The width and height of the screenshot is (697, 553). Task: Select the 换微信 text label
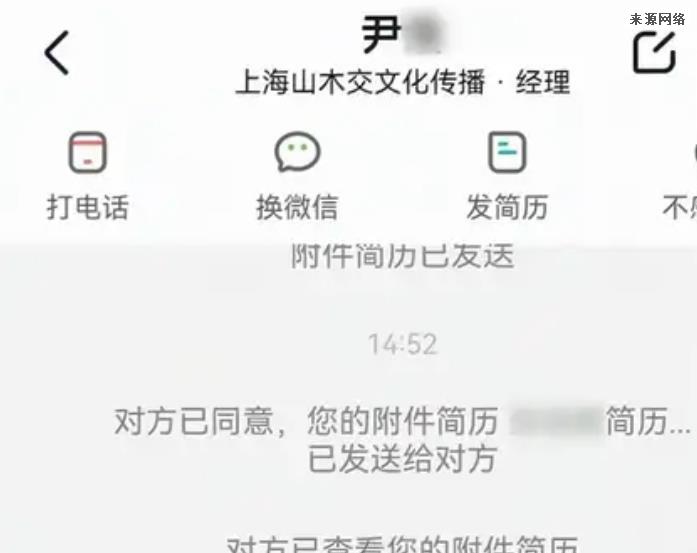point(297,207)
